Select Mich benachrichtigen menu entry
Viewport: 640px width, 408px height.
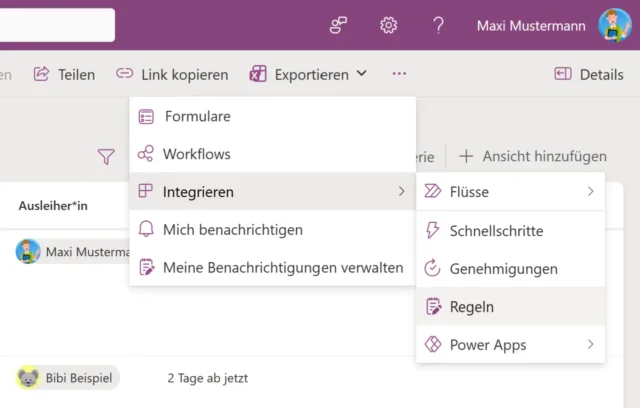(273, 229)
